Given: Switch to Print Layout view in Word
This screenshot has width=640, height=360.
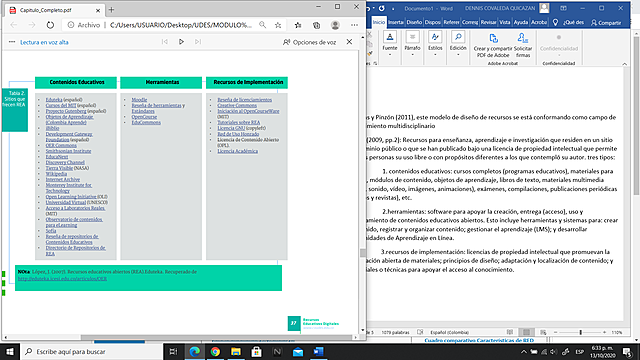Looking at the screenshot, I should 527,332.
